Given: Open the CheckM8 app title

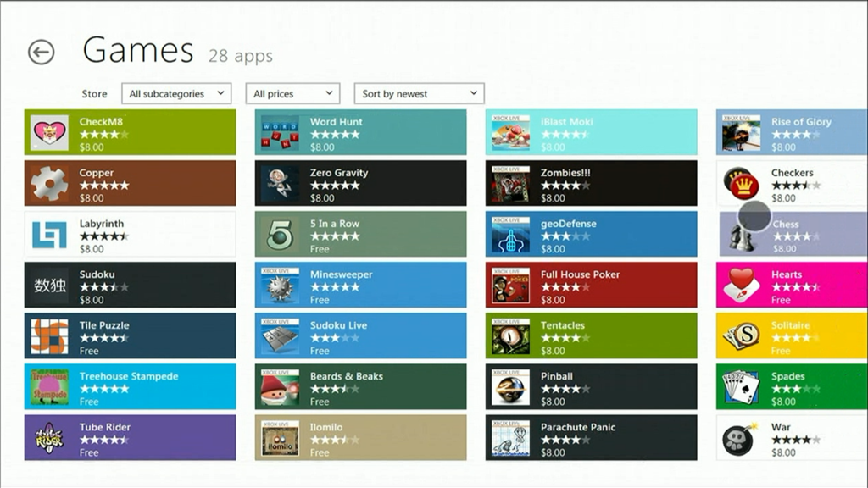Looking at the screenshot, I should [x=101, y=122].
